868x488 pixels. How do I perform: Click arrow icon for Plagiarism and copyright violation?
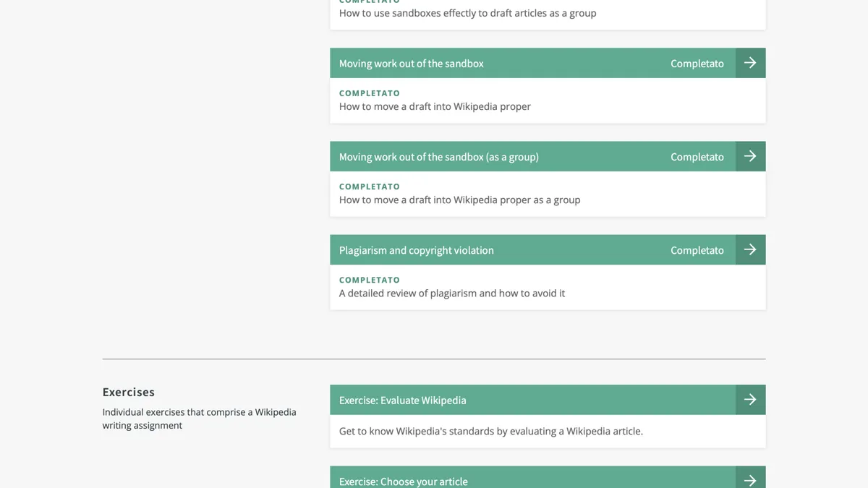click(x=750, y=249)
